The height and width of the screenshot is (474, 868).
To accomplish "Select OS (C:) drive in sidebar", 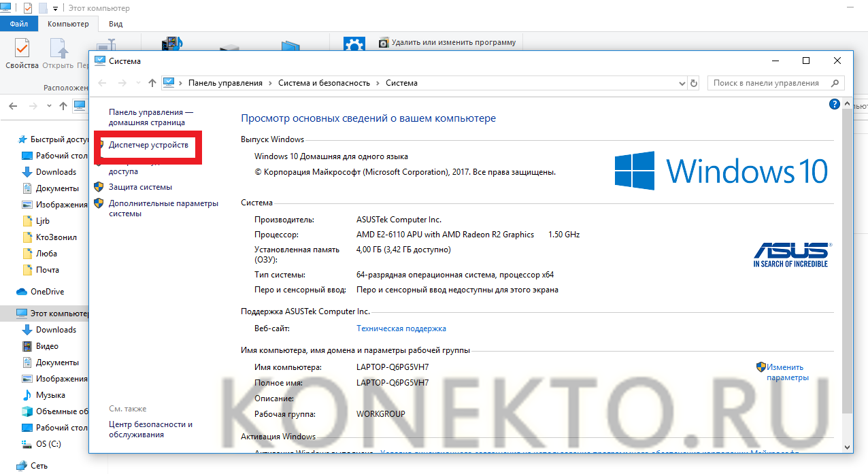I will point(48,444).
